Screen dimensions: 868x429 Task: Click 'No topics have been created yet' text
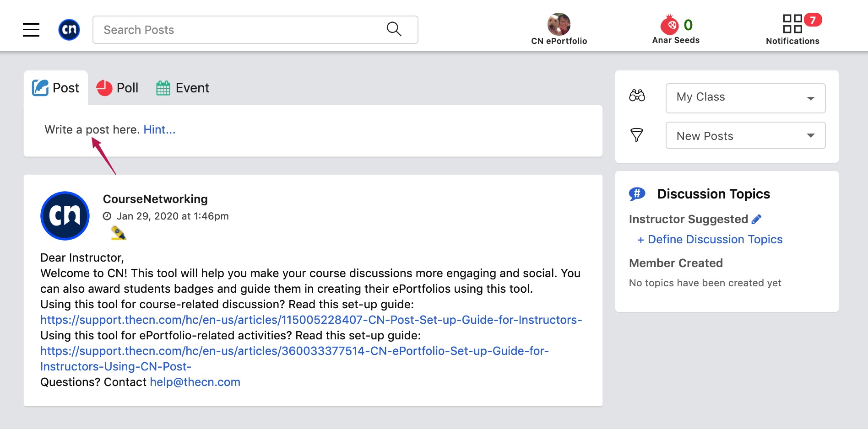pyautogui.click(x=705, y=283)
